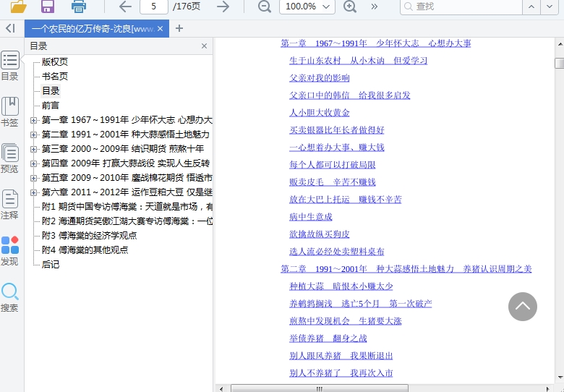The height and width of the screenshot is (392, 564).
Task: Close the 目录 panel with its X
Action: click(x=205, y=46)
